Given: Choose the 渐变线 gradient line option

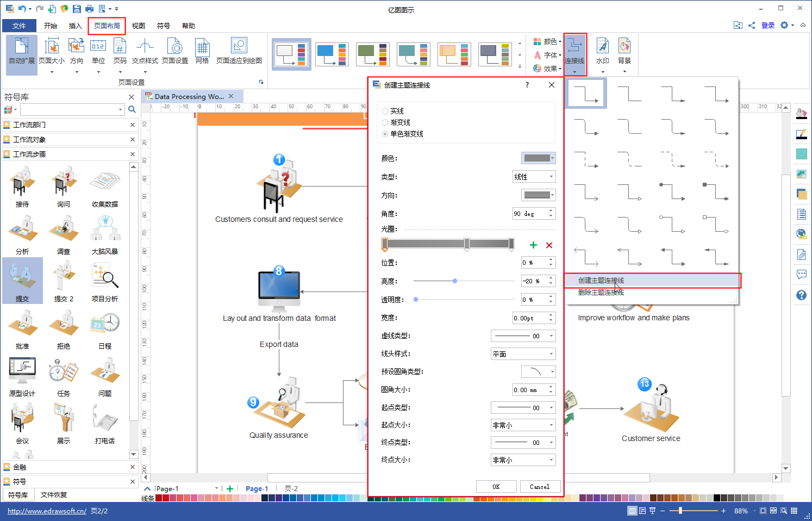Looking at the screenshot, I should click(x=385, y=122).
